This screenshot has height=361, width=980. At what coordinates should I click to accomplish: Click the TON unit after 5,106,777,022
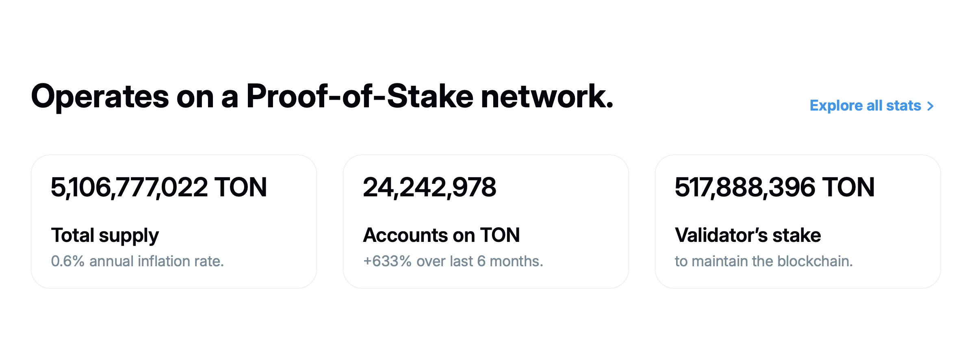coord(241,187)
